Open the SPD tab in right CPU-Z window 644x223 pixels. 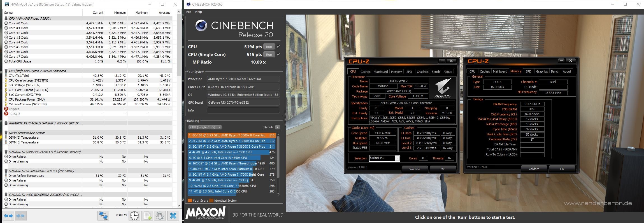[528, 71]
